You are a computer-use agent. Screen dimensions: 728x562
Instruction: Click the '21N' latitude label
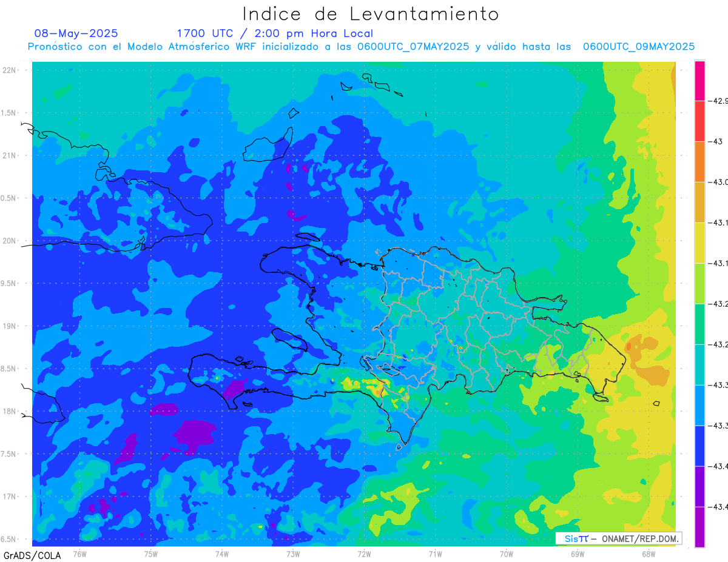pos(10,155)
